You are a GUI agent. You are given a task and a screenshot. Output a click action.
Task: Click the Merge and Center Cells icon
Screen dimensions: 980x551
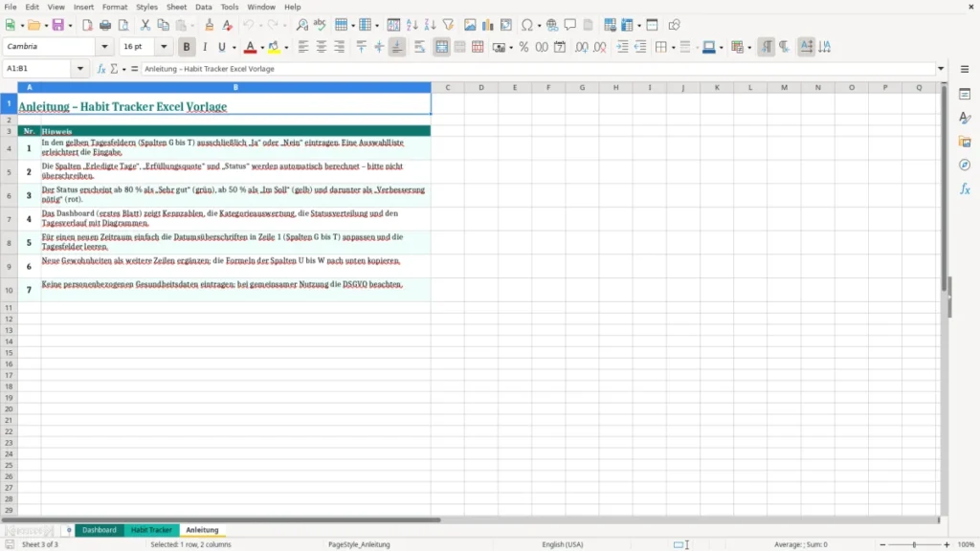click(442, 47)
